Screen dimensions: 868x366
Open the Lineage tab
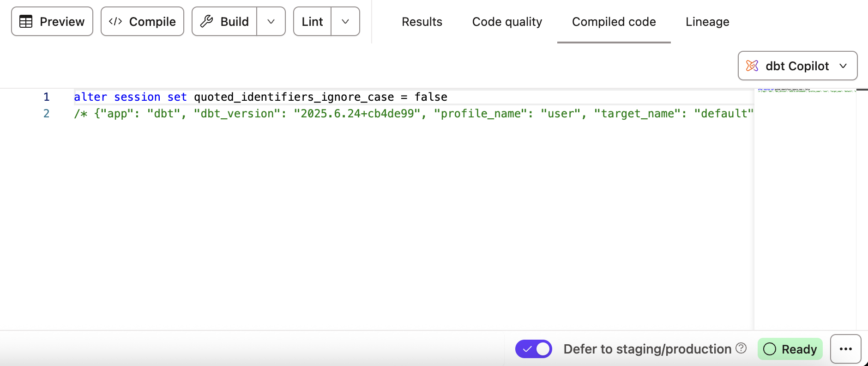(x=707, y=22)
